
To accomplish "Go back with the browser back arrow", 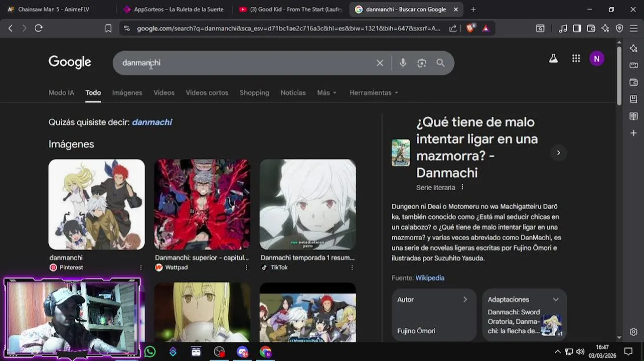I will coord(11,29).
